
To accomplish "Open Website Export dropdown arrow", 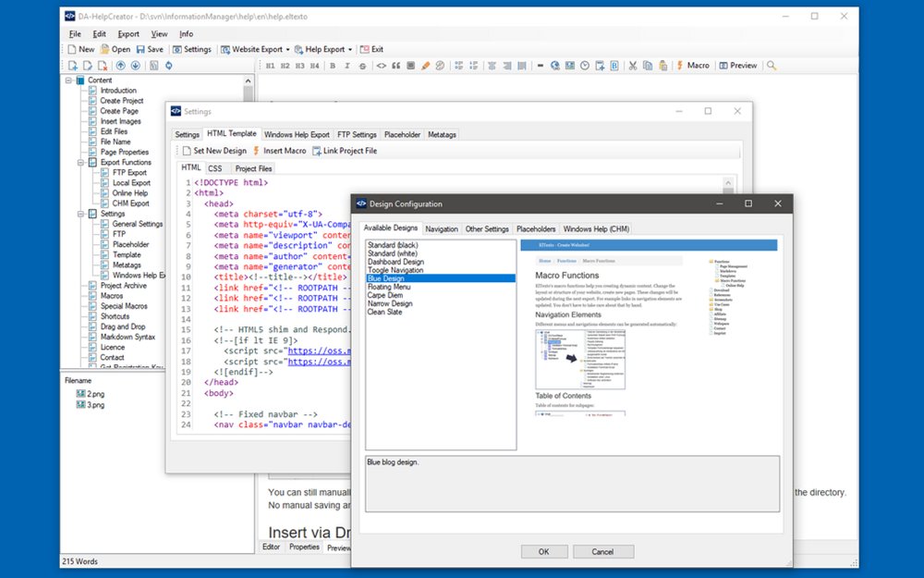I will 287,50.
